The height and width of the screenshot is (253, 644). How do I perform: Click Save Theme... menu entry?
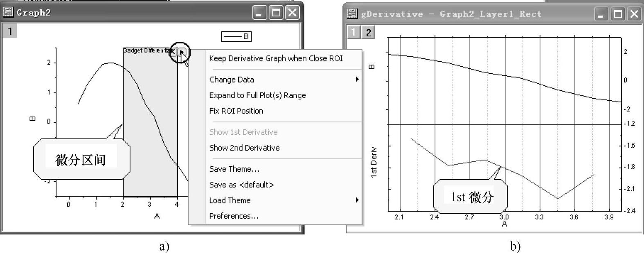click(x=234, y=169)
